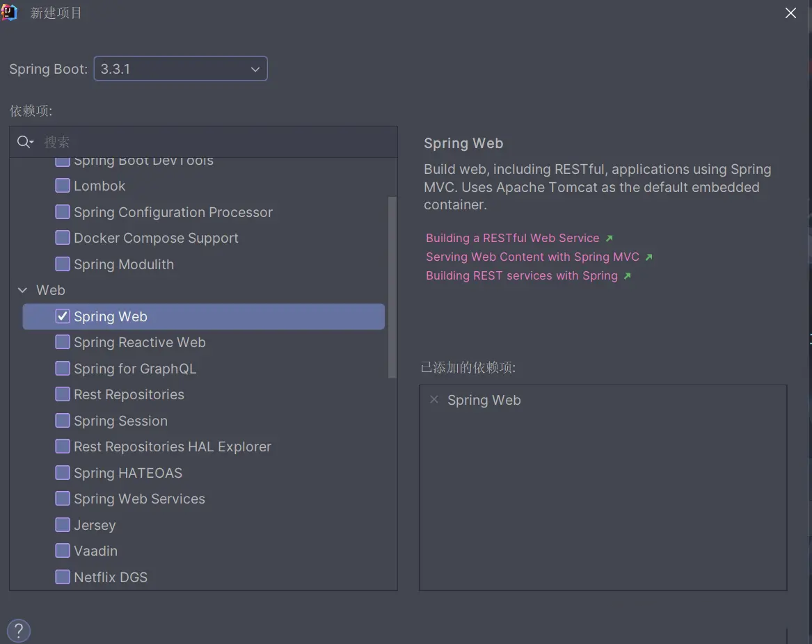
Task: Open the help question mark button
Action: tap(19, 631)
